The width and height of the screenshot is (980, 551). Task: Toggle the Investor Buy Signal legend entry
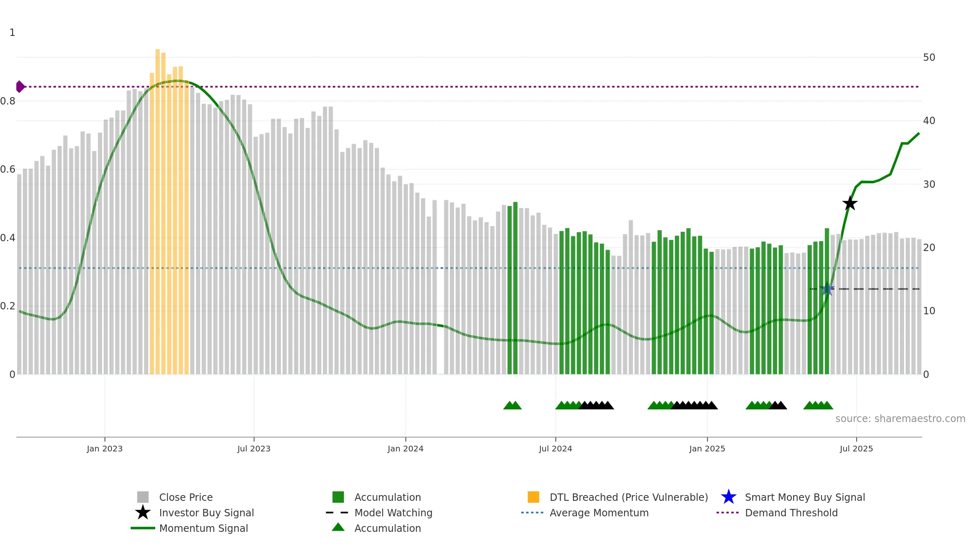click(x=194, y=513)
